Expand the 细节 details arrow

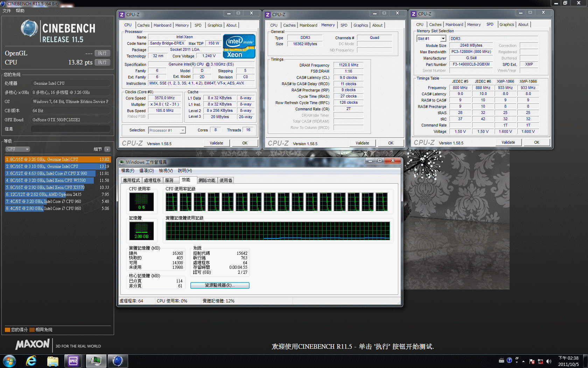(x=107, y=149)
